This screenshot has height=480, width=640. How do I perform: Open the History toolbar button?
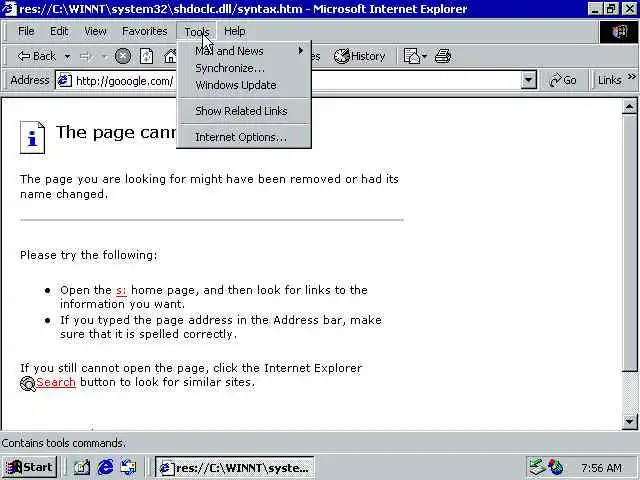click(360, 56)
